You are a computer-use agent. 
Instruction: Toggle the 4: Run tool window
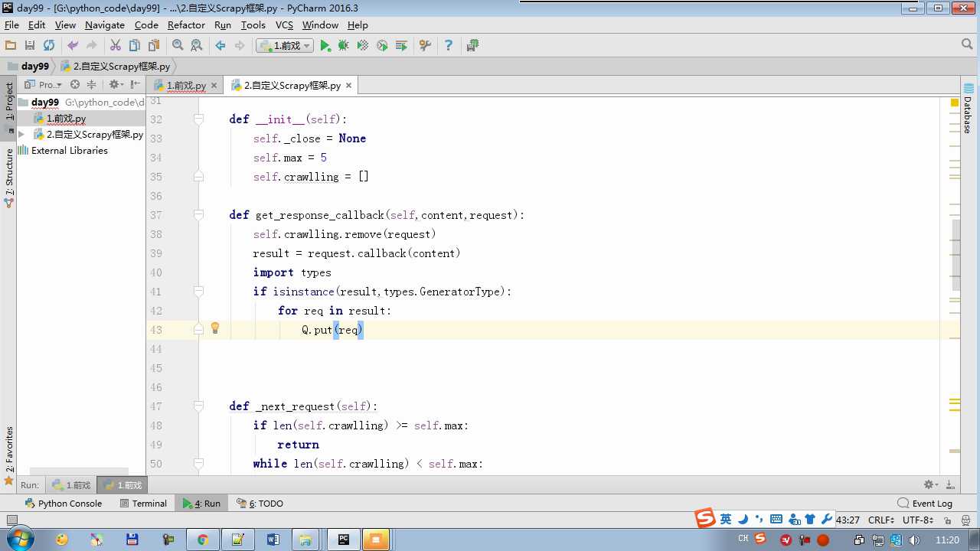(201, 504)
